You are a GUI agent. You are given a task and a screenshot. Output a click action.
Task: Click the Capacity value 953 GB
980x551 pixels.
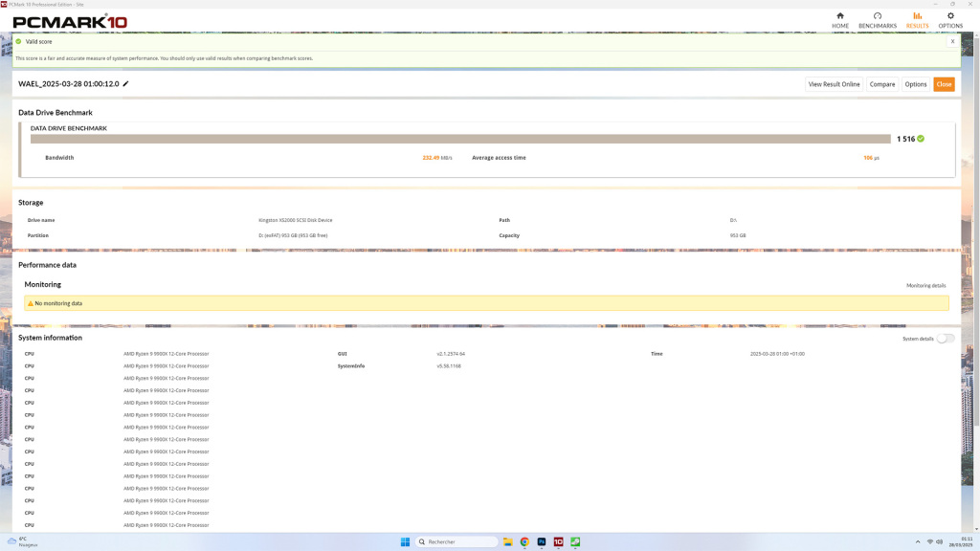pyautogui.click(x=738, y=235)
